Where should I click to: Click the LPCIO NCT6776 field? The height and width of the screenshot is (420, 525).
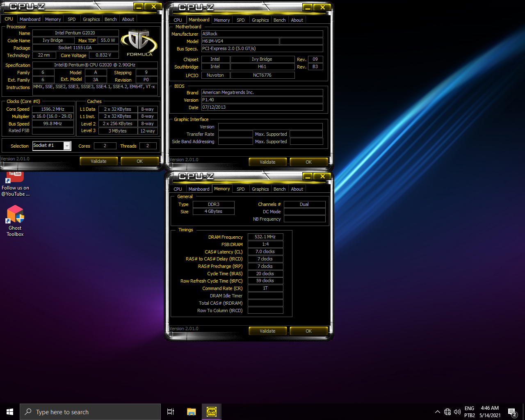coord(262,75)
